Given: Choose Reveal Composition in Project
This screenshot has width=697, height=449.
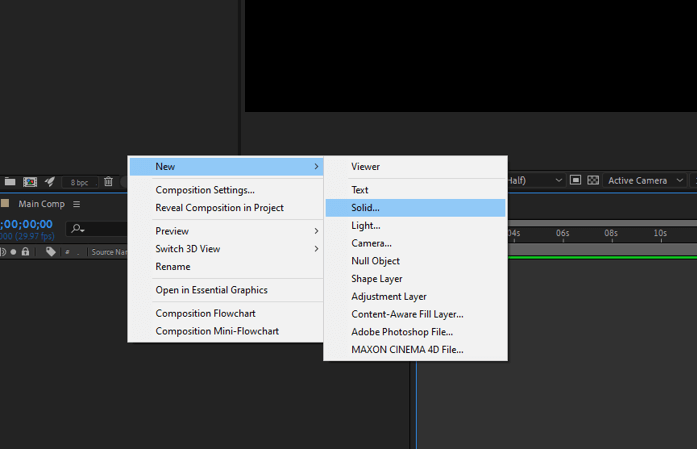Looking at the screenshot, I should [226, 208].
